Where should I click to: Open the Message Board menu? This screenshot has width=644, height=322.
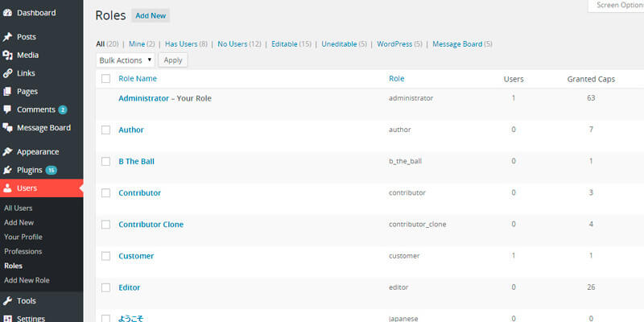tap(43, 128)
